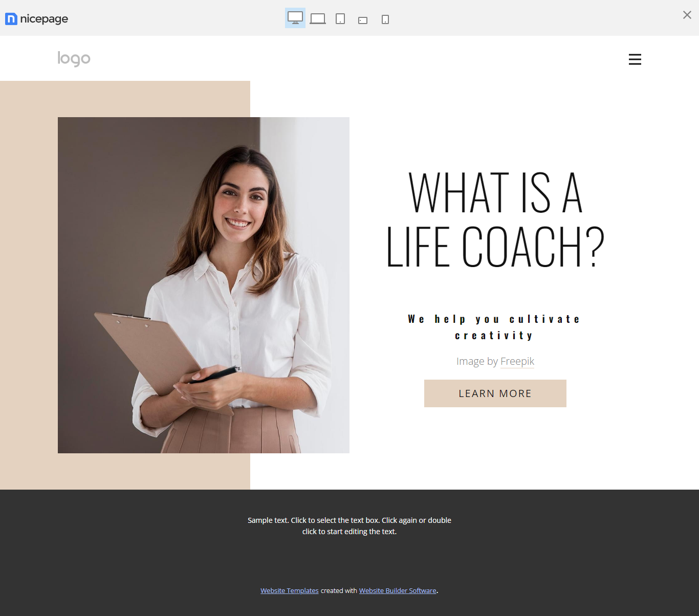Click the beige background block
Screen dimensions: 699x616
[x=29, y=285]
